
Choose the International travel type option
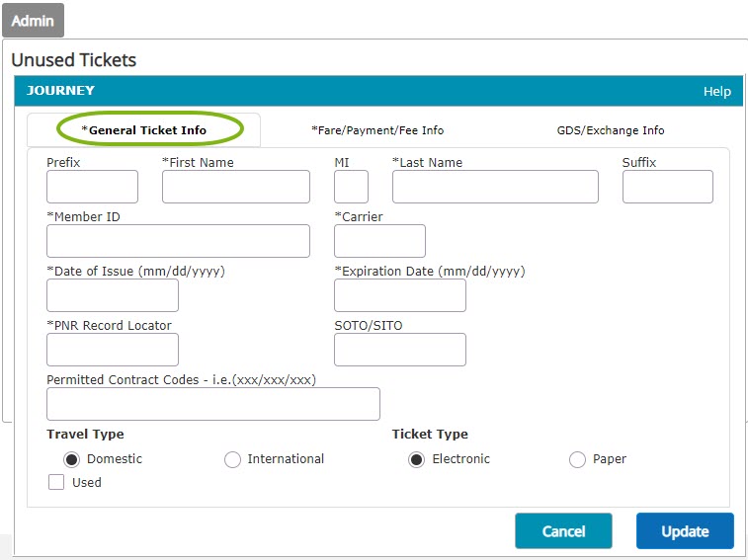click(232, 460)
